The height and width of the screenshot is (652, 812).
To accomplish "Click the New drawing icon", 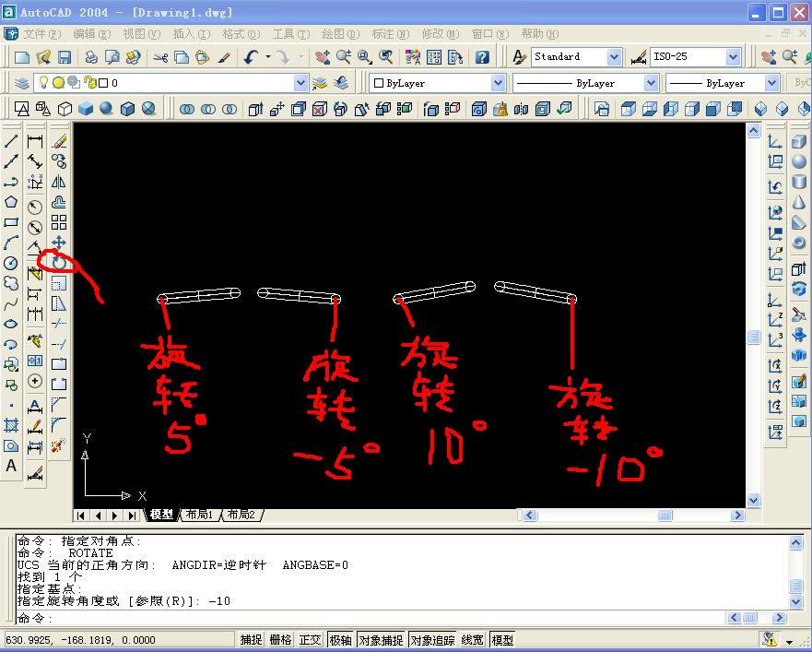I will [x=22, y=57].
